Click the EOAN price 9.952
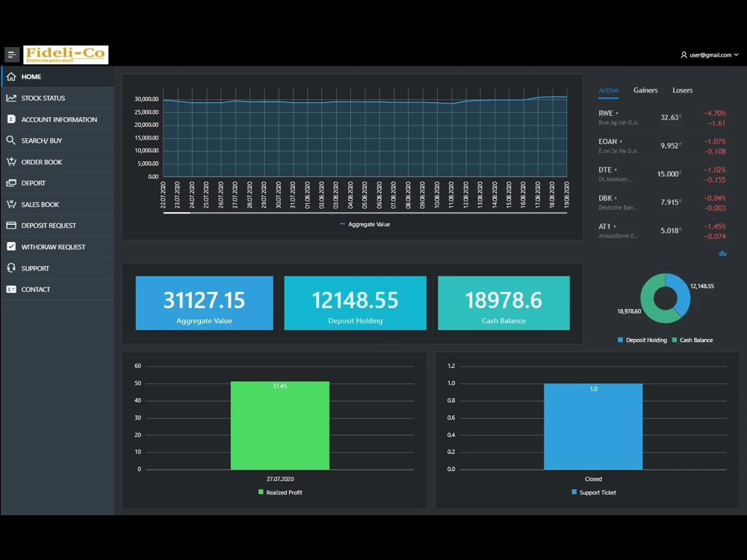This screenshot has height=560, width=747. (x=670, y=146)
